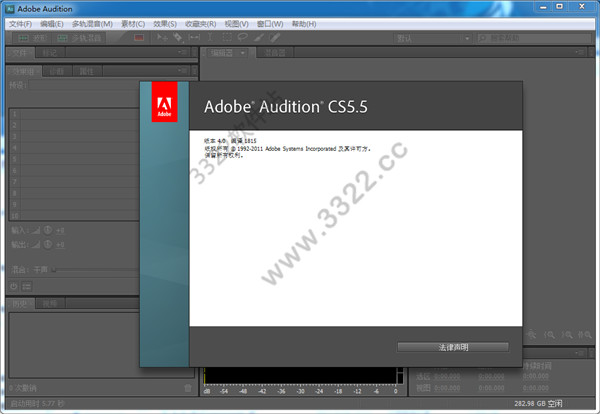The image size is (600, 414).
Task: Select effects rack slot 8
Action: tap(75, 193)
